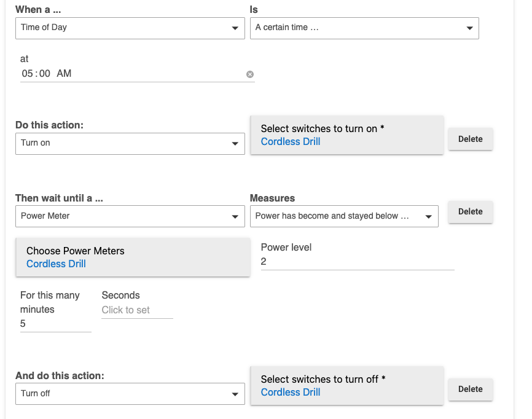Click the AM period in the time field
Image resolution: width=532 pixels, height=419 pixels.
point(64,74)
